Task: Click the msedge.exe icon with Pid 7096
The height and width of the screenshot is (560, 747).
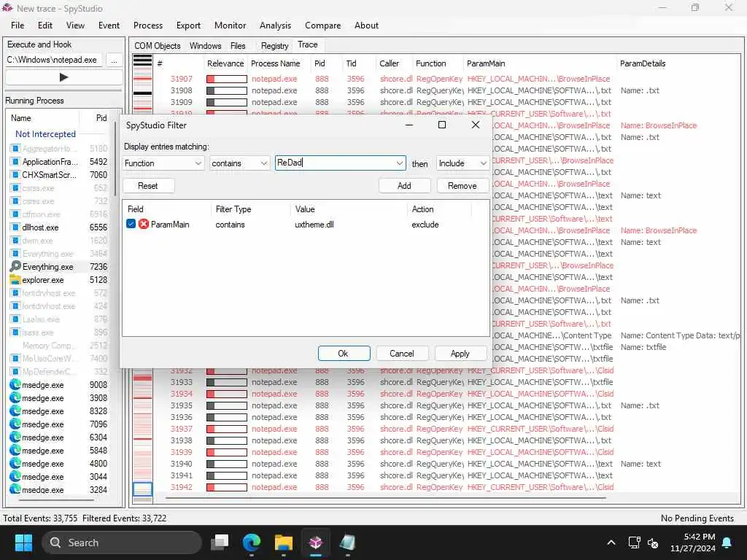Action: tap(15, 424)
